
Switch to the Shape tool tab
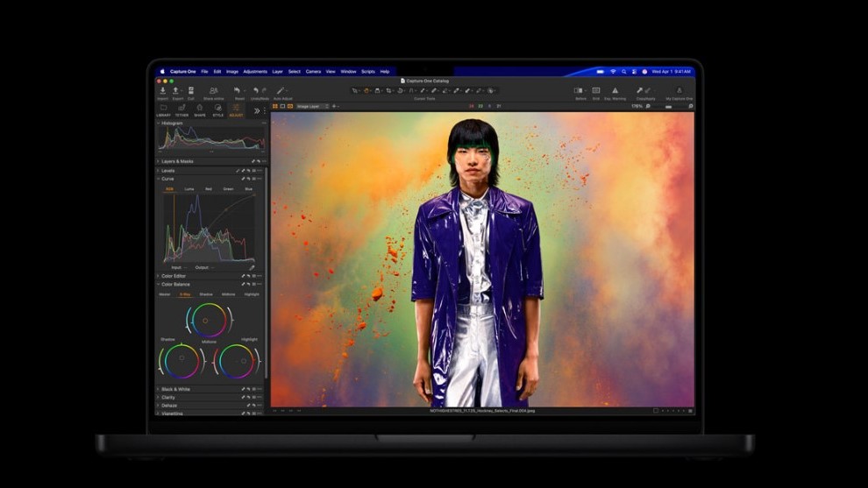(200, 110)
